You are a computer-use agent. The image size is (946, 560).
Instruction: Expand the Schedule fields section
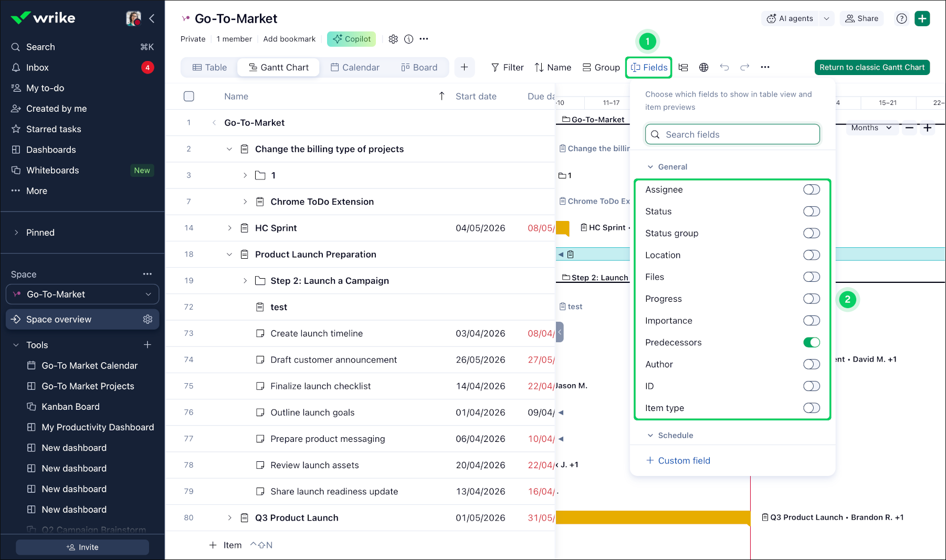coord(650,436)
